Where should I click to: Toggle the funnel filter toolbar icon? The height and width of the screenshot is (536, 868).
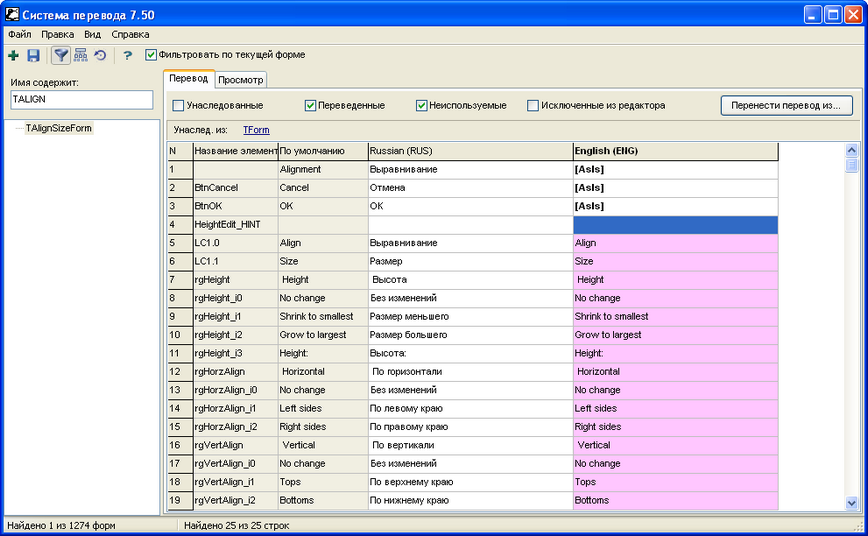click(61, 55)
